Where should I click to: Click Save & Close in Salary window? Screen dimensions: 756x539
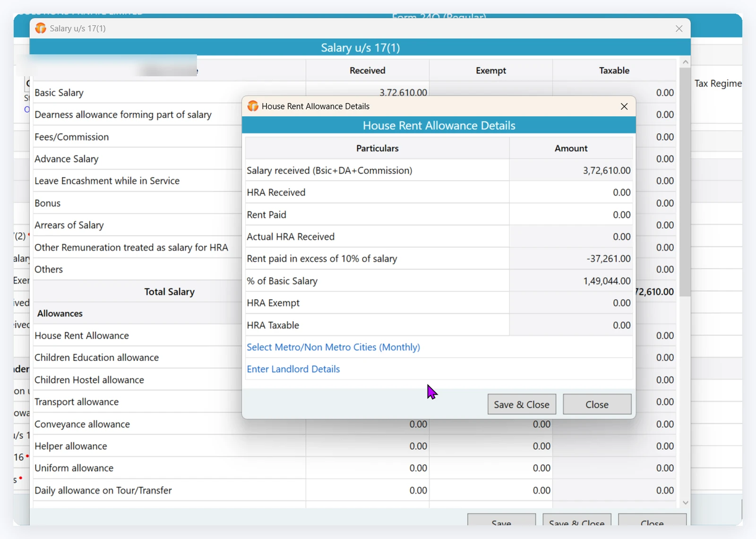[x=577, y=520]
